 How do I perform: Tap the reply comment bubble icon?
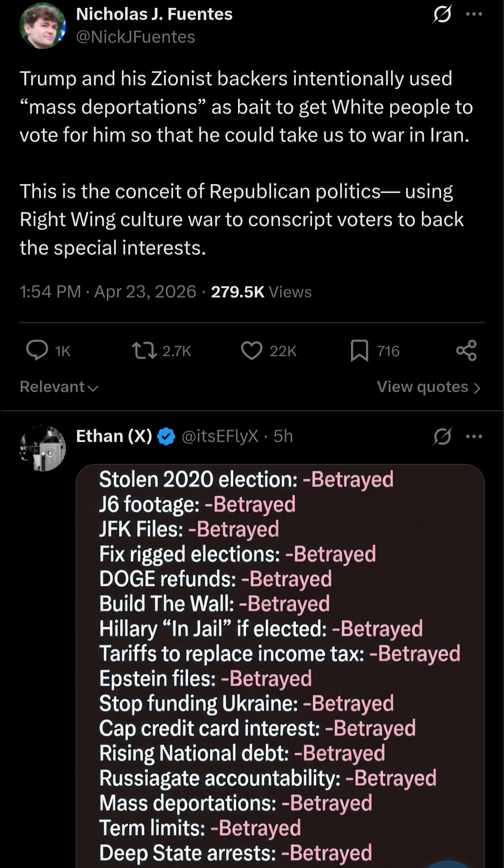[x=37, y=350]
